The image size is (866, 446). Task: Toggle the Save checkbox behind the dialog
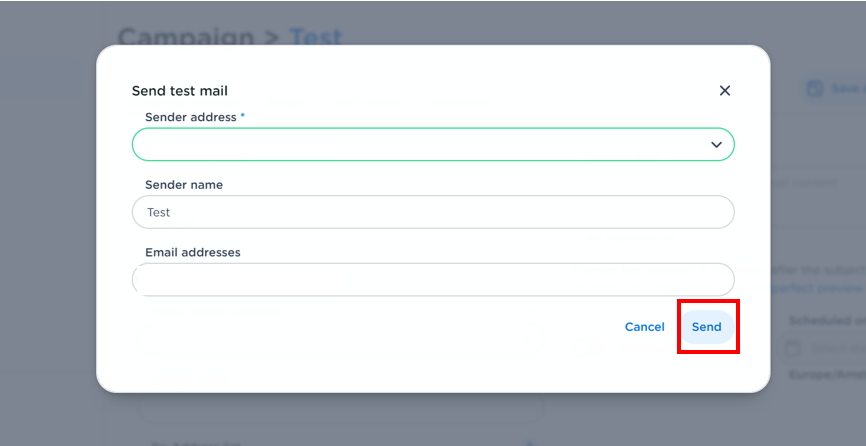[814, 89]
